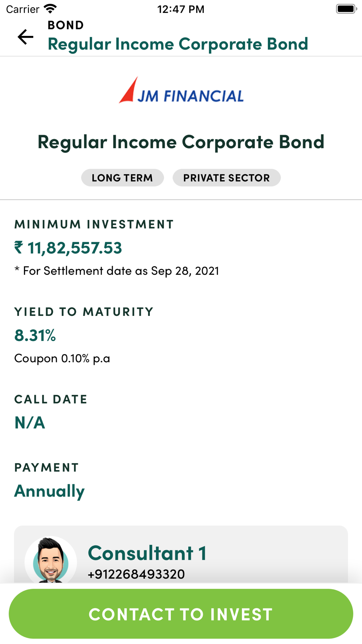This screenshot has width=362, height=644.
Task: Tap the BOND label in header
Action: coord(66,25)
